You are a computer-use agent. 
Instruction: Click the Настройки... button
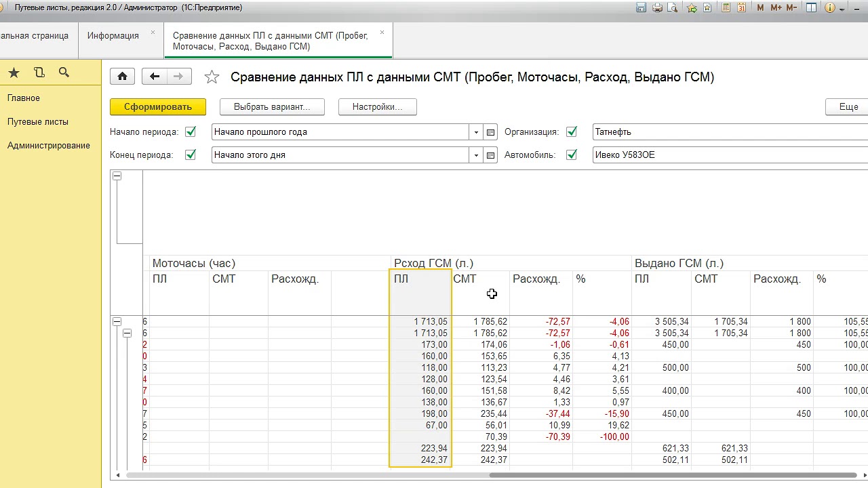tap(377, 107)
